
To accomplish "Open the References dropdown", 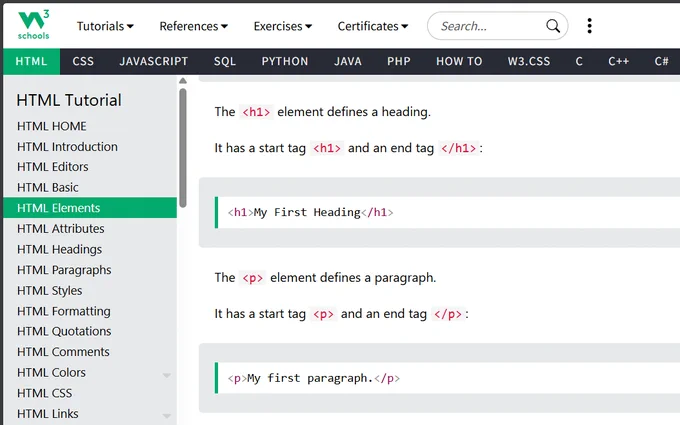I will pos(193,26).
